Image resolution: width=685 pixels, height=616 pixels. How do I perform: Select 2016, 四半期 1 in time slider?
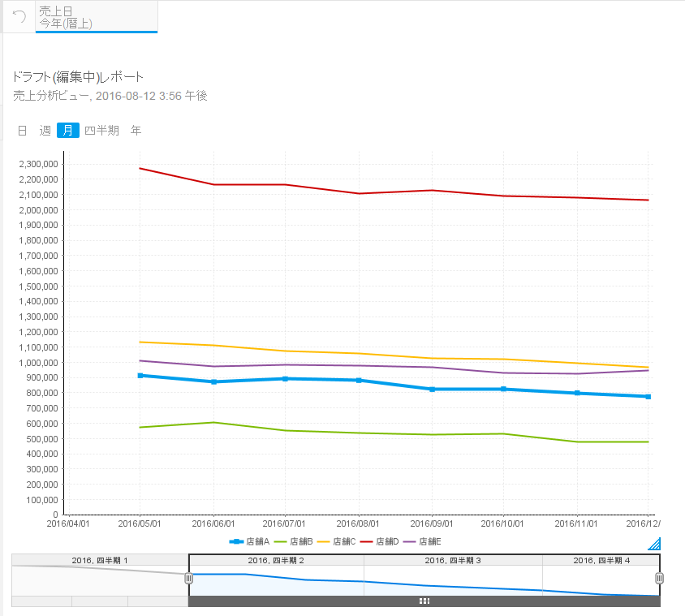coord(100,561)
